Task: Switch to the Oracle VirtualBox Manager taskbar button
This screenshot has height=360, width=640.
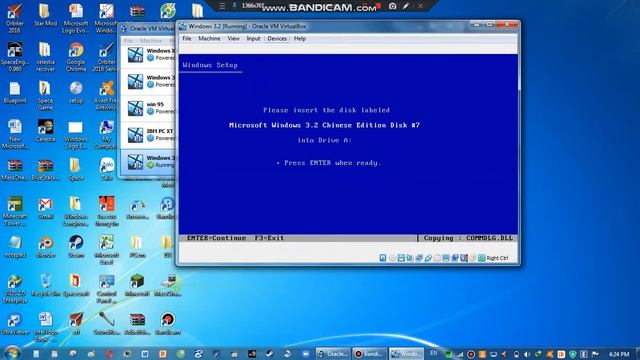Action: [333, 354]
